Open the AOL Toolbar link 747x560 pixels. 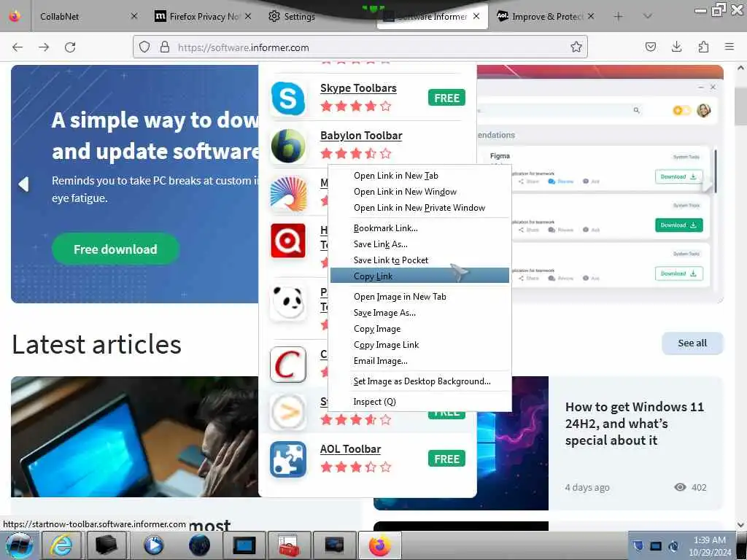point(351,449)
